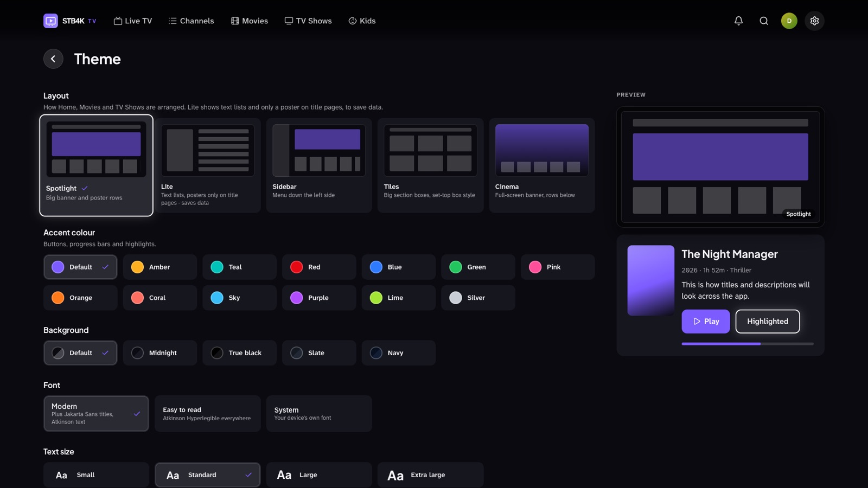Select the Cinema layout card
This screenshot has width=868, height=488.
[542, 165]
